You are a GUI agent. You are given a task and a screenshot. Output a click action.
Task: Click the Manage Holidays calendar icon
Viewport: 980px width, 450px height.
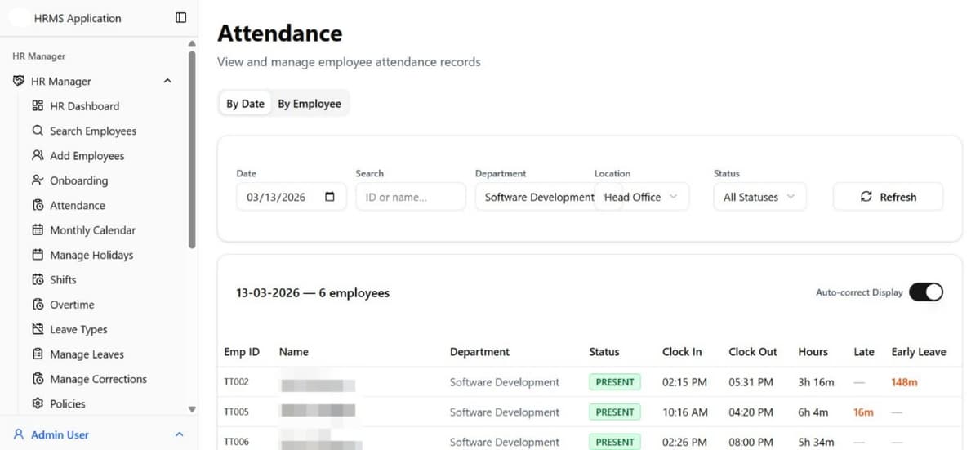(x=38, y=255)
